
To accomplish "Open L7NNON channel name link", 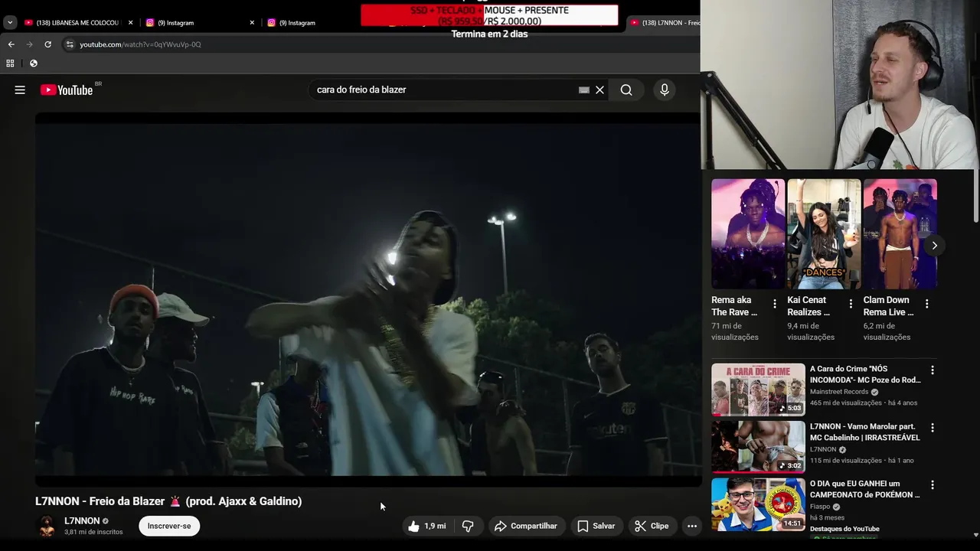I will 82,520.
